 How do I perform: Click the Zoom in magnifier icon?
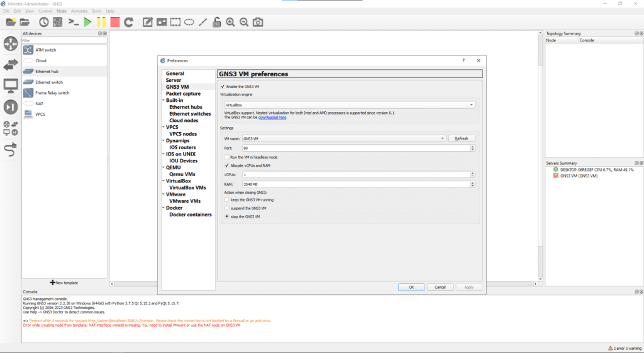point(230,22)
